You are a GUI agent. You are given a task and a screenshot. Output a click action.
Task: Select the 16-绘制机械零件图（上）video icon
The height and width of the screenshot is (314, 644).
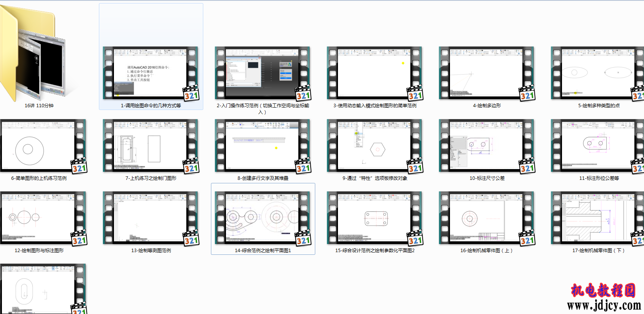tap(487, 218)
